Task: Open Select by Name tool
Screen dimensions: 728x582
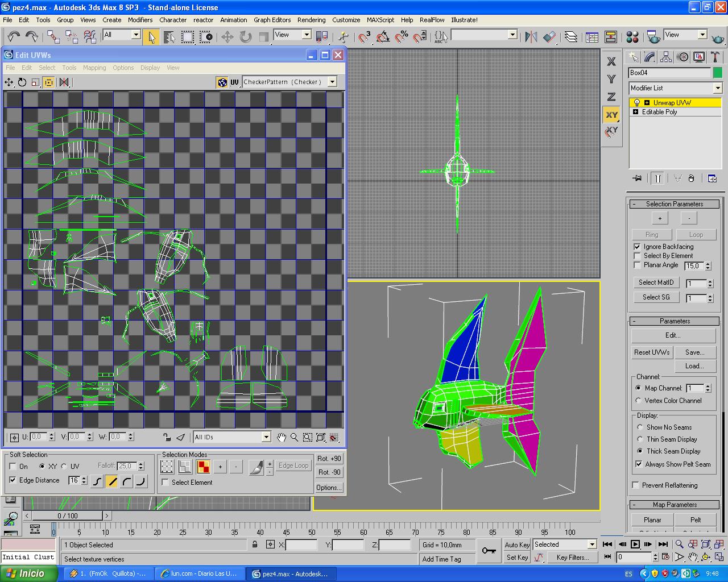Action: (169, 37)
